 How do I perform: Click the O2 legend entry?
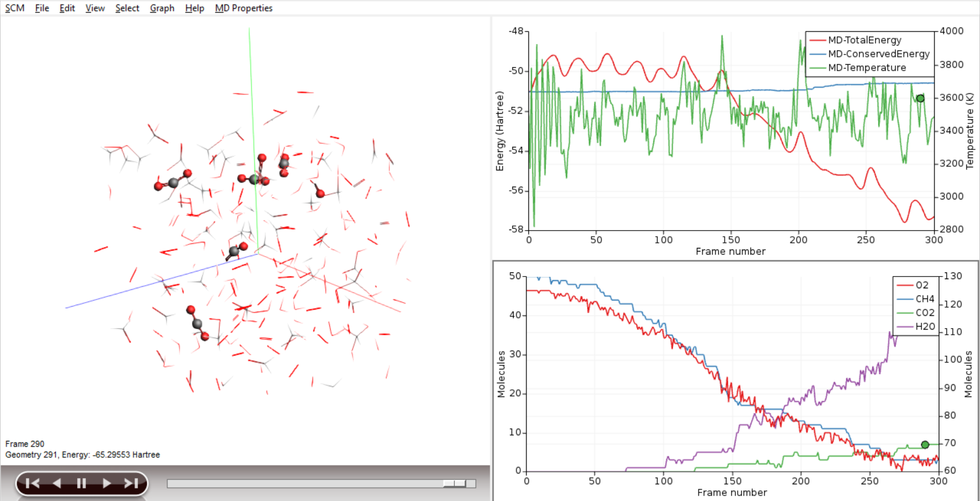pyautogui.click(x=913, y=285)
